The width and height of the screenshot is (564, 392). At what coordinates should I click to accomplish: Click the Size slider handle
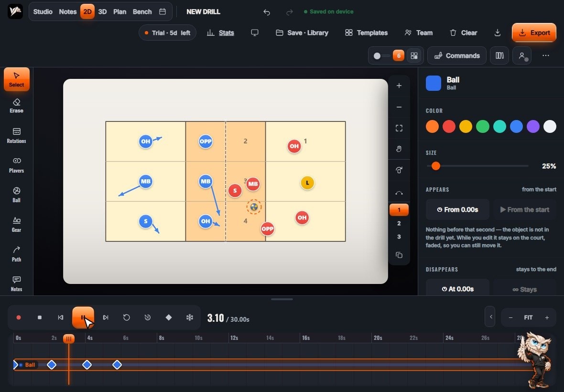pyautogui.click(x=436, y=166)
